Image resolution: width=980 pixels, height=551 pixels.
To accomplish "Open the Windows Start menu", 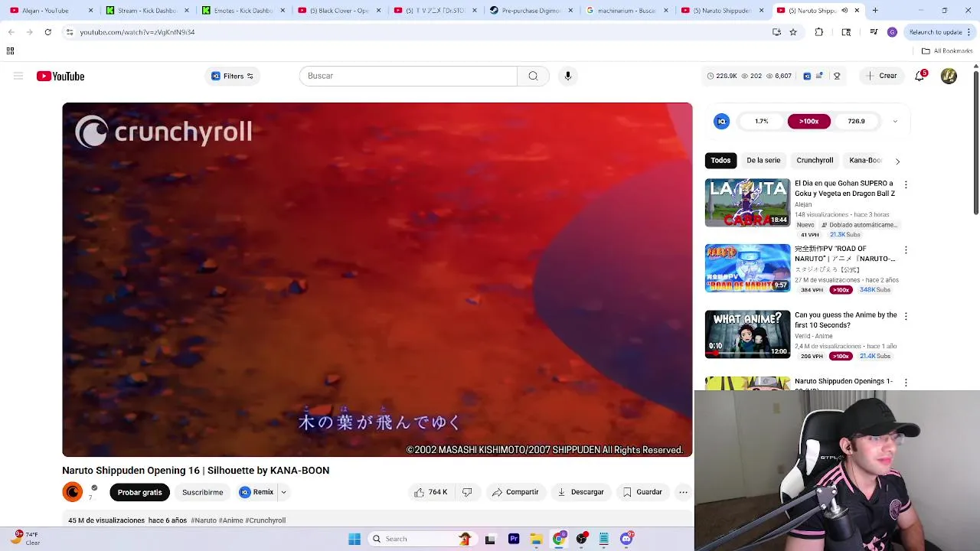I will tap(354, 539).
